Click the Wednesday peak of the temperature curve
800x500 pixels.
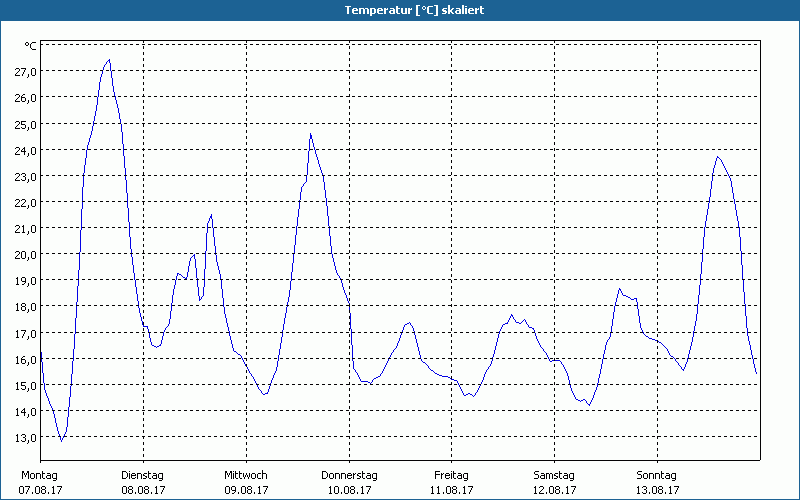[310, 134]
